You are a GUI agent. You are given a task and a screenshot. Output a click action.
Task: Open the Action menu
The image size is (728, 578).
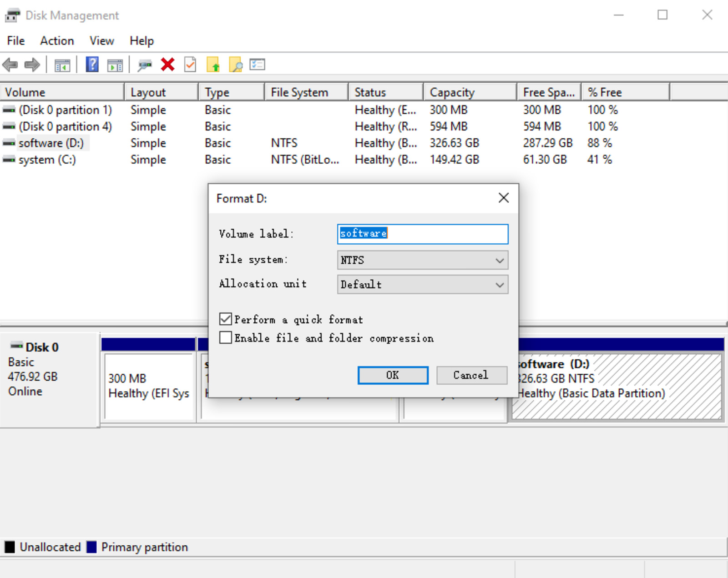click(57, 41)
